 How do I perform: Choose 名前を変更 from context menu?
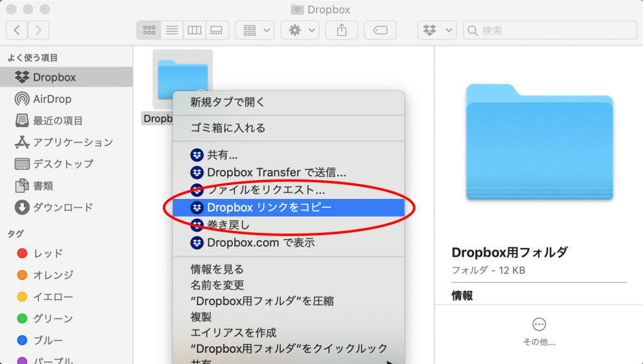pos(289,285)
